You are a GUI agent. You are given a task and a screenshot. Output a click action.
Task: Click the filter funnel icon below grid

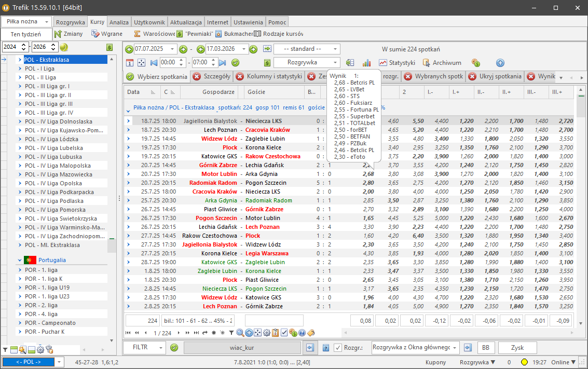click(231, 333)
